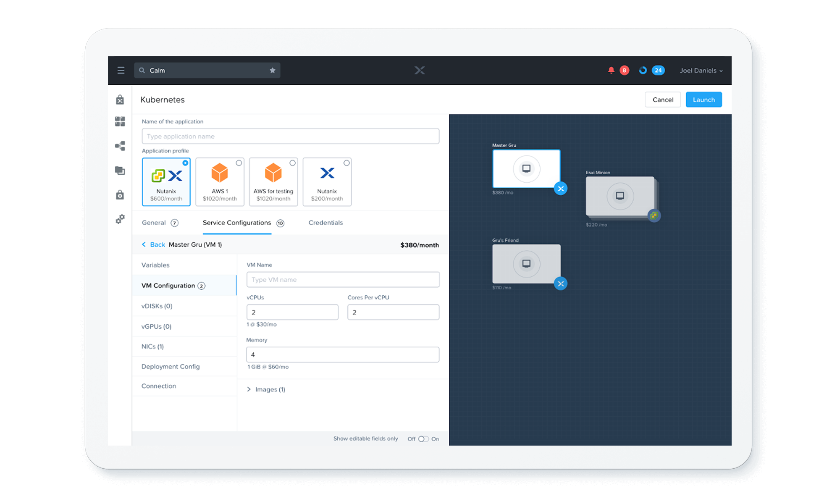The height and width of the screenshot is (504, 840).
Task: Click the tasks circle icon in the top bar
Action: coord(643,71)
